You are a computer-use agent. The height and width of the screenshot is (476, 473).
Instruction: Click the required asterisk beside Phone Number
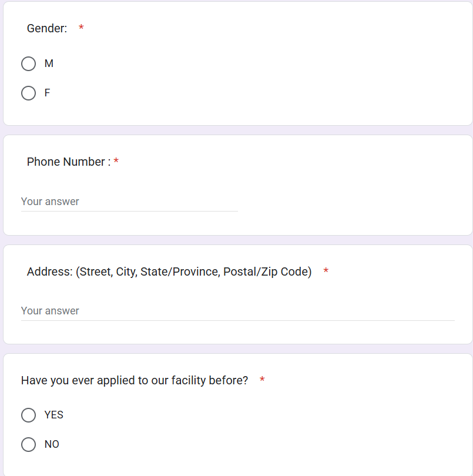(116, 160)
